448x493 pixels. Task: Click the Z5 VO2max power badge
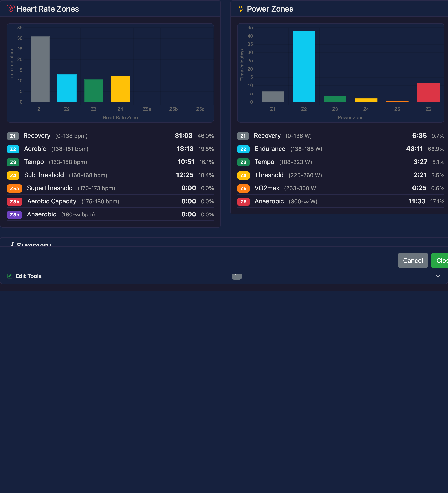243,188
